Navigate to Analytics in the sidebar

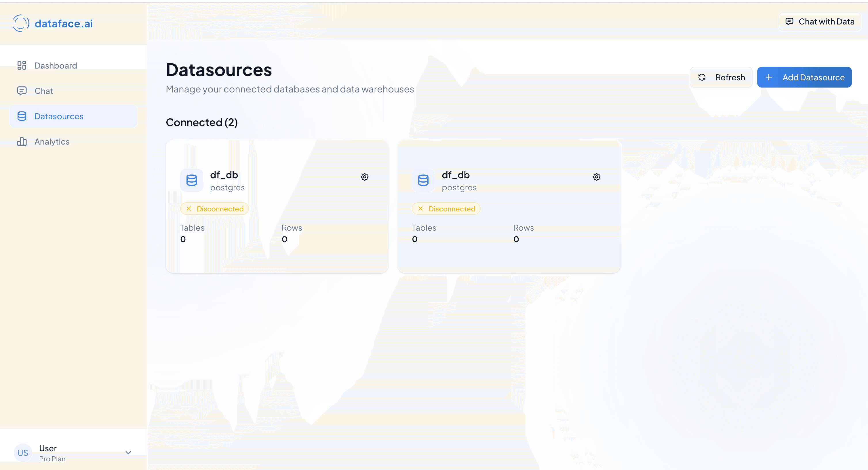52,141
